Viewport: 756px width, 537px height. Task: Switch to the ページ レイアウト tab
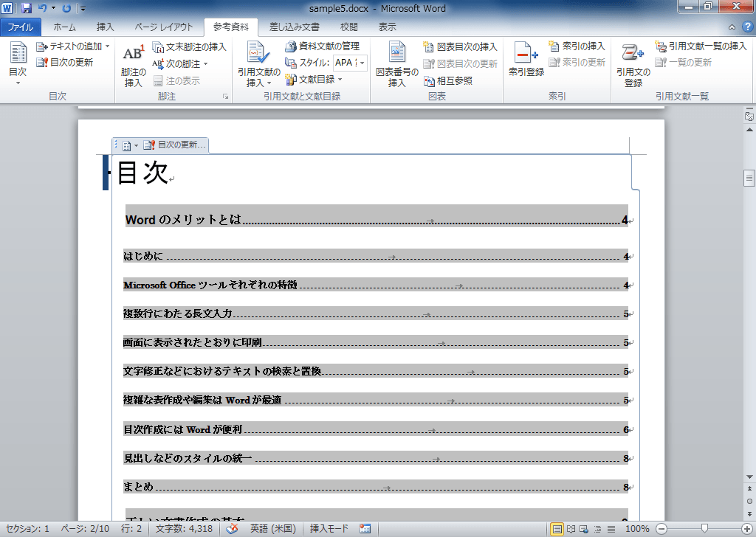(x=163, y=27)
